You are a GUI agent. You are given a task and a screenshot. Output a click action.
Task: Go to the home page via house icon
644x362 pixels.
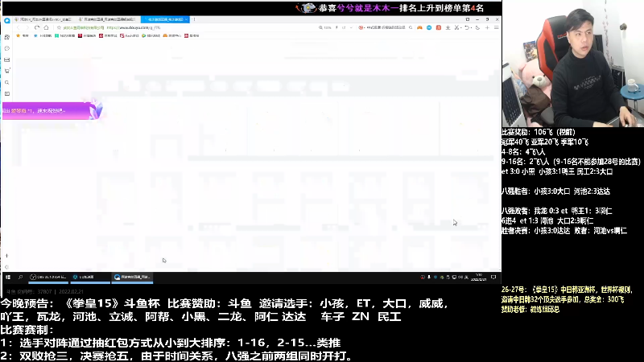(x=47, y=27)
